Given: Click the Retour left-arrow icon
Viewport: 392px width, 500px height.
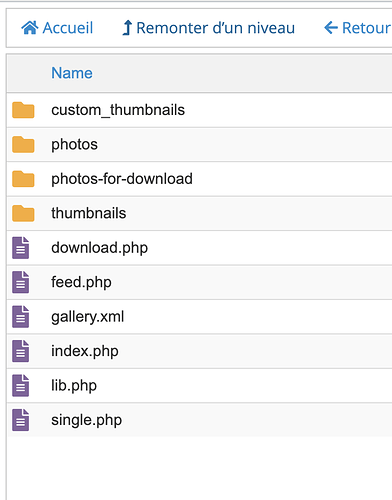Looking at the screenshot, I should pos(331,28).
